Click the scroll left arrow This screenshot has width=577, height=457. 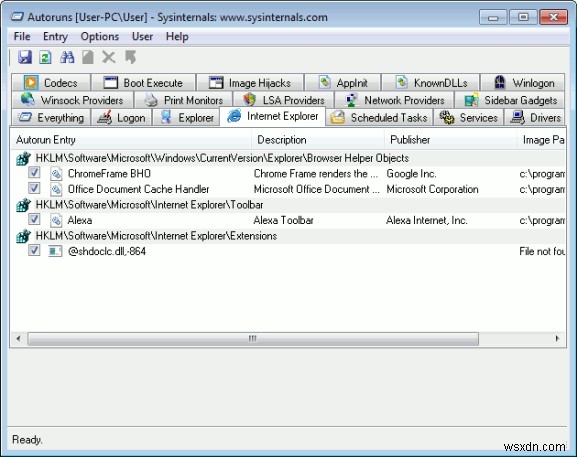[18, 339]
